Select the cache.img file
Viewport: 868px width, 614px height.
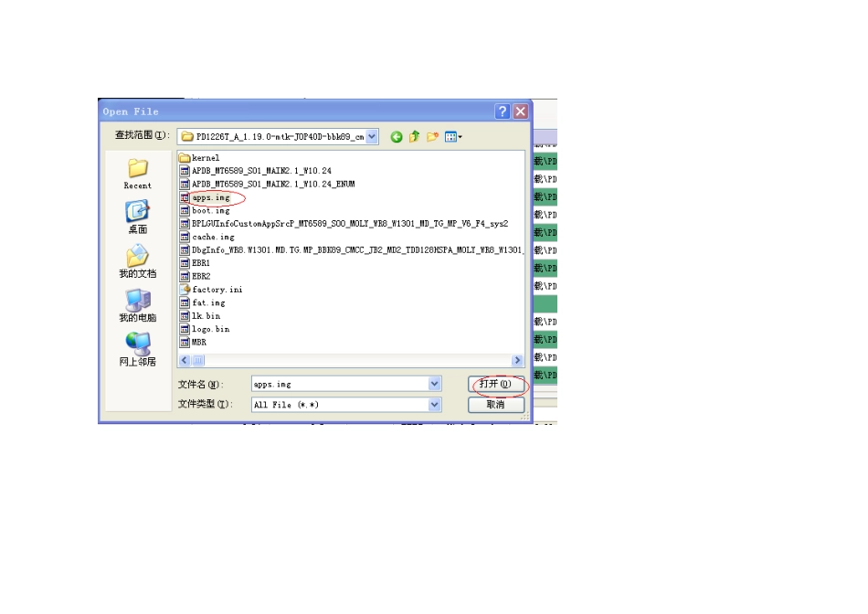(x=207, y=237)
